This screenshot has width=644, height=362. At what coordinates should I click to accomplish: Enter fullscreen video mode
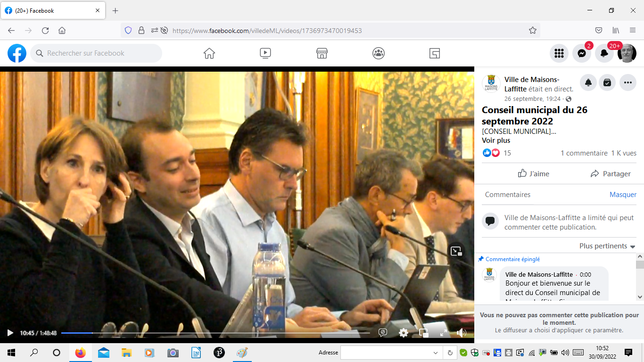pyautogui.click(x=444, y=333)
